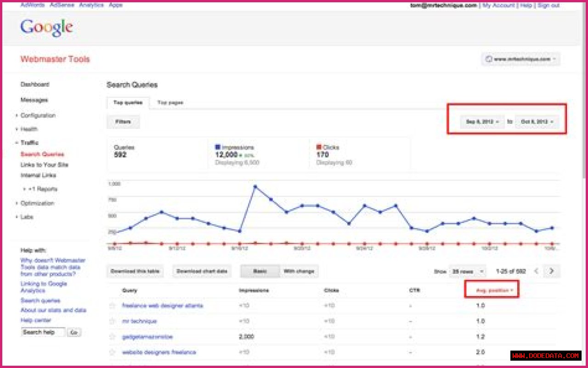Expand the Configuration menu in sidebar

click(38, 116)
